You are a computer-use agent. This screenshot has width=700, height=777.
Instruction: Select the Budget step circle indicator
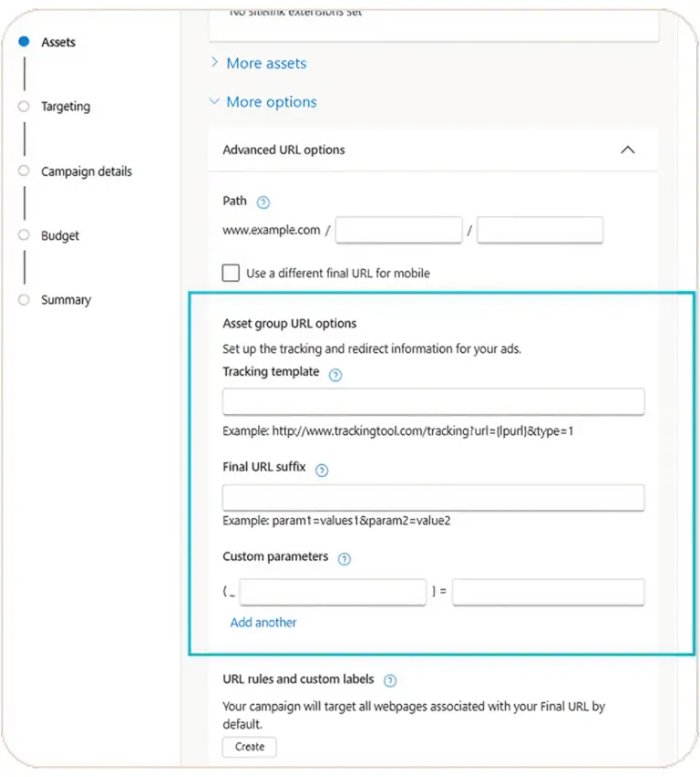24,235
